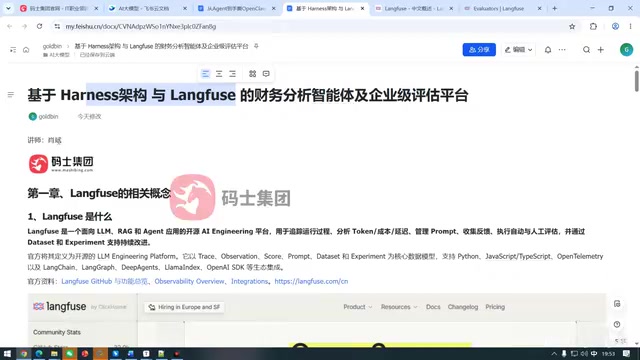
Task: Open Chrome from the taskbar
Action: (24, 353)
